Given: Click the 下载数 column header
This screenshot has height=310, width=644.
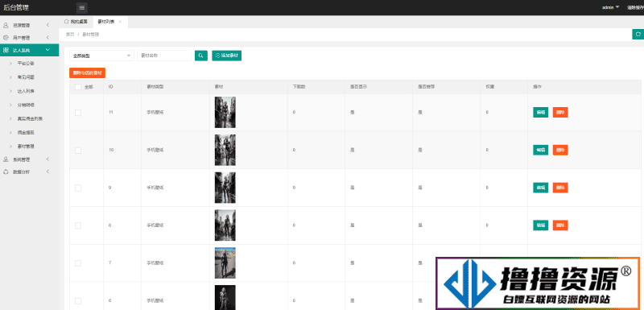Looking at the screenshot, I should pos(299,87).
